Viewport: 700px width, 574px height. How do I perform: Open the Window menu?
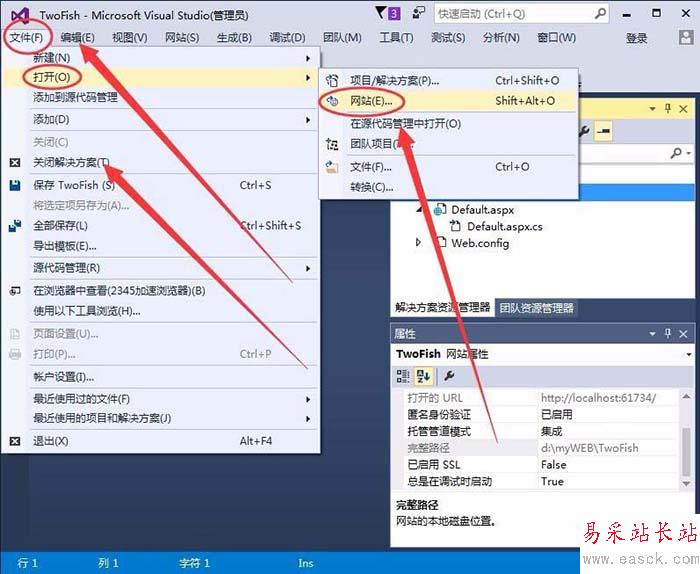[556, 37]
